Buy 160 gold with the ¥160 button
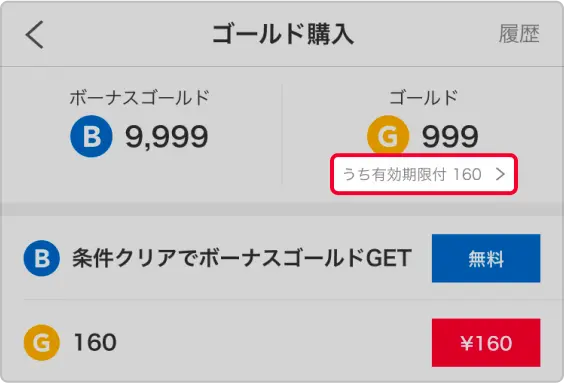 pos(486,343)
